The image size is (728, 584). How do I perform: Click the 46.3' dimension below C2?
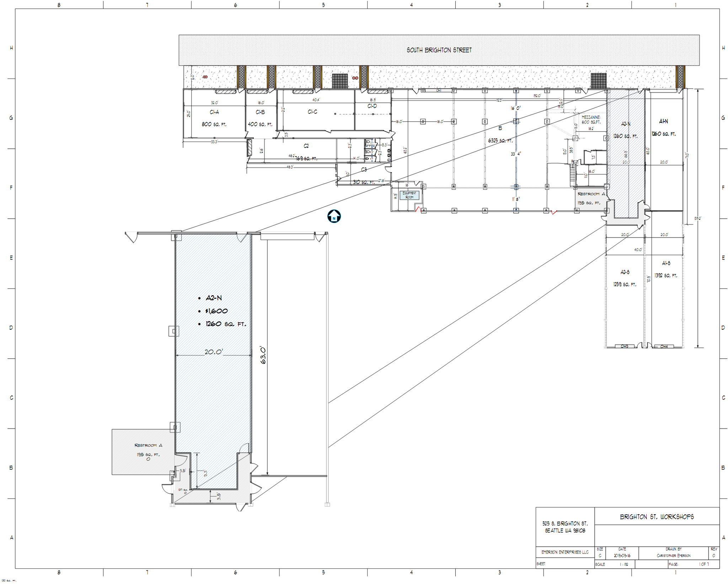pyautogui.click(x=290, y=167)
